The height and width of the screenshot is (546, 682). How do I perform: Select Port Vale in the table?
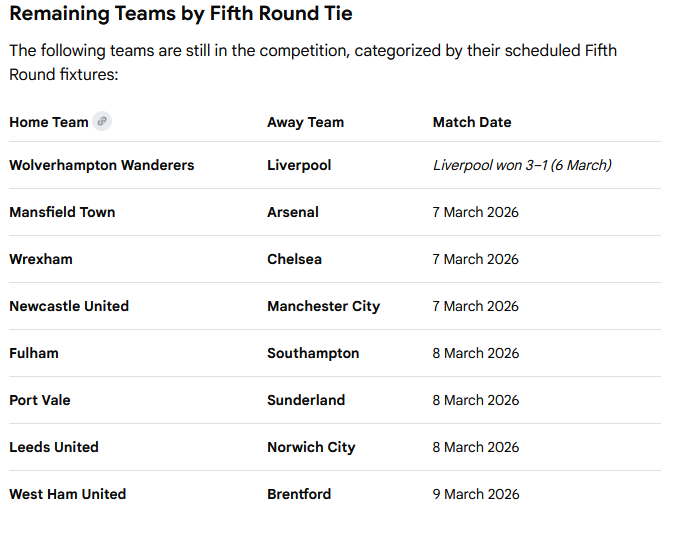click(x=40, y=400)
